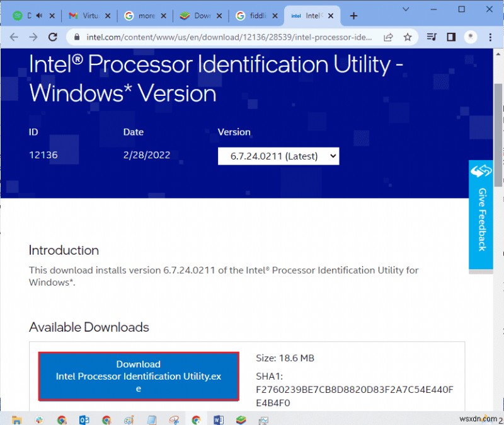Click the 'Size: 18.6 MB' text
504x425 pixels.
click(285, 358)
